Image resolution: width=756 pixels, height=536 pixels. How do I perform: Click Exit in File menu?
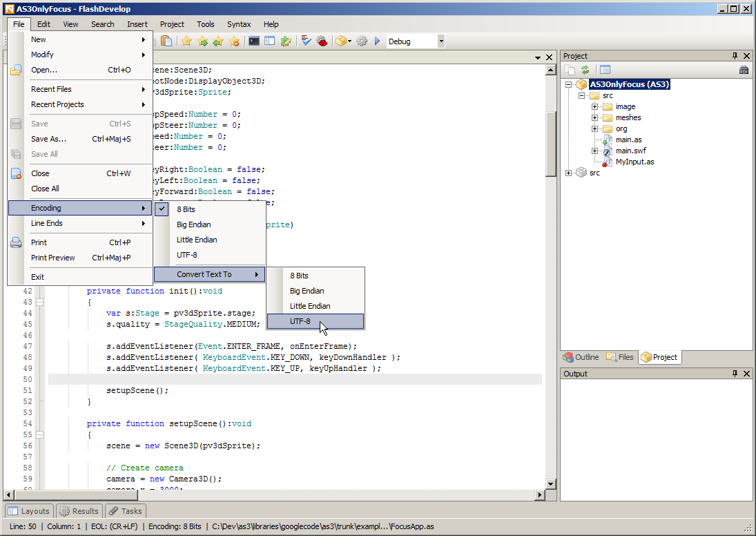(x=80, y=277)
